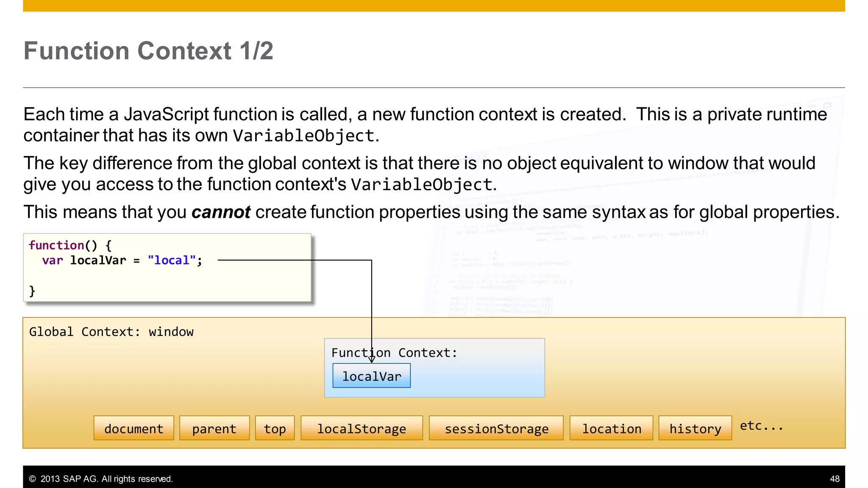This screenshot has height=488, width=868.
Task: Select the 'document' property box
Action: (x=134, y=428)
